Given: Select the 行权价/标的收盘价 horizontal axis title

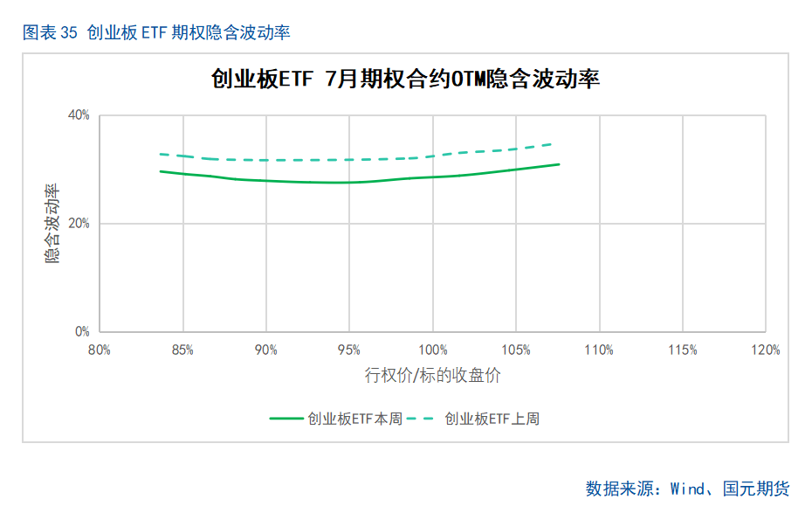Looking at the screenshot, I should 433,376.
